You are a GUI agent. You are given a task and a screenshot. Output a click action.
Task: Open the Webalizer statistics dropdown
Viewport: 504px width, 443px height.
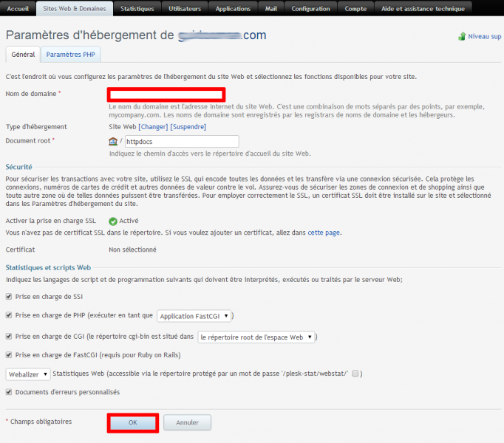[x=28, y=374]
